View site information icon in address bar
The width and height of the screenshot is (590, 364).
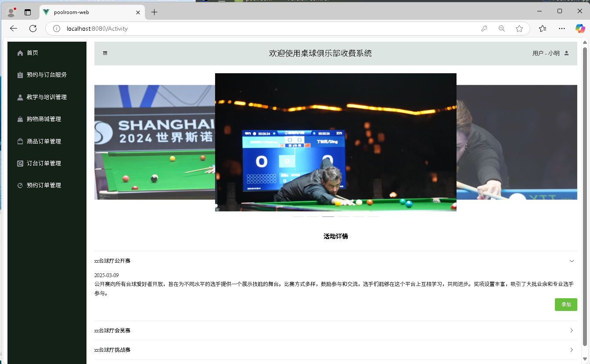[x=56, y=29]
